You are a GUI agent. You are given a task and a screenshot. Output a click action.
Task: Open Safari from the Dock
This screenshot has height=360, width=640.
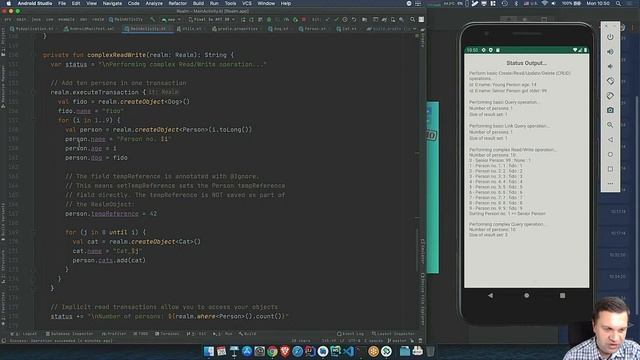(x=298, y=351)
